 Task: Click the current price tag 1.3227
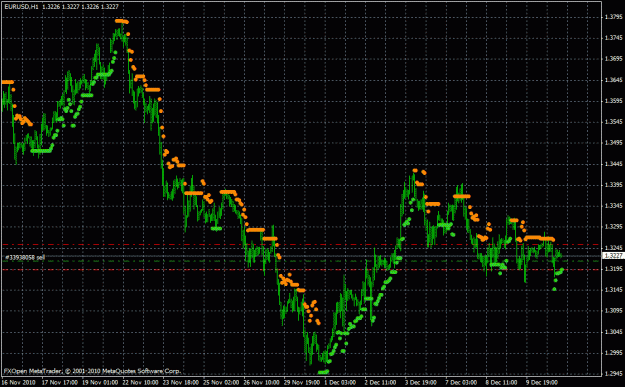613,255
